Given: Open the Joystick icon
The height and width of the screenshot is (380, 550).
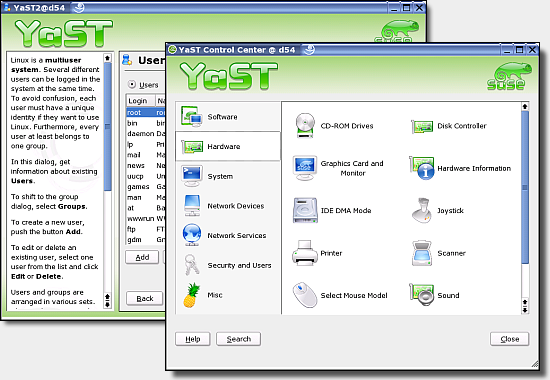Looking at the screenshot, I should [x=422, y=211].
